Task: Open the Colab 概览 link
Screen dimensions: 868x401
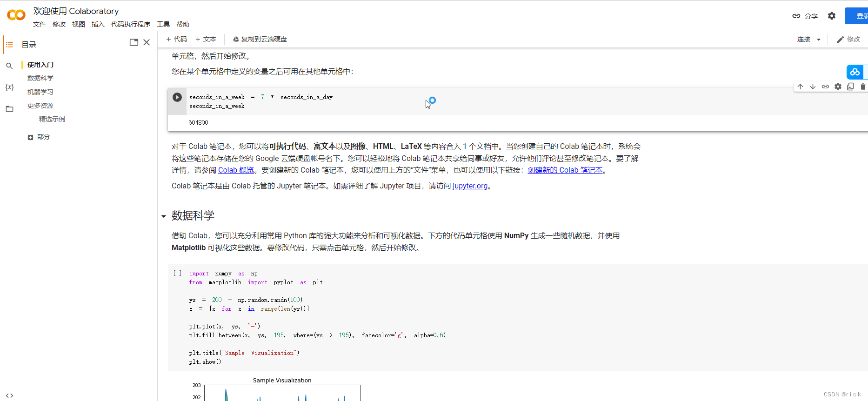Action: pos(236,170)
